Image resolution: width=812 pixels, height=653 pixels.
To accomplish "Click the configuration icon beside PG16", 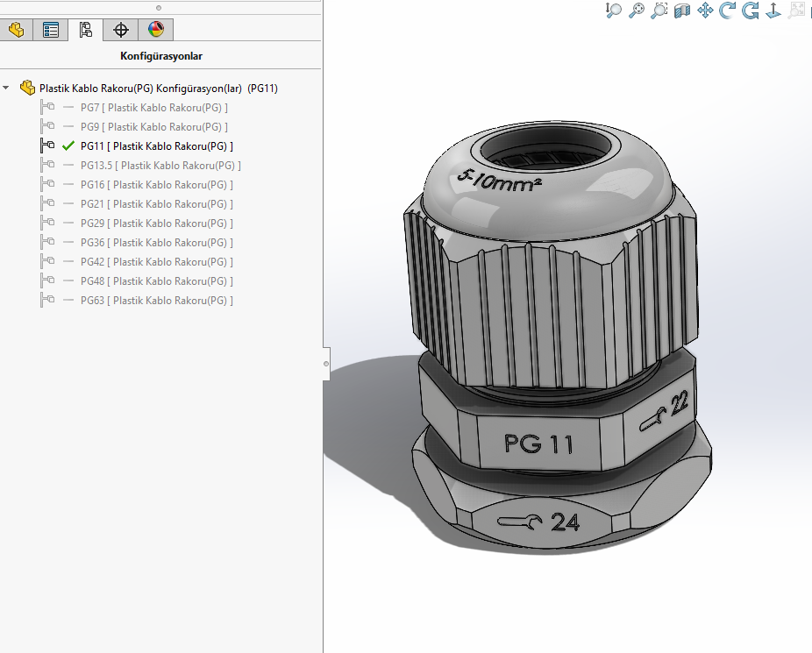I will tap(47, 184).
